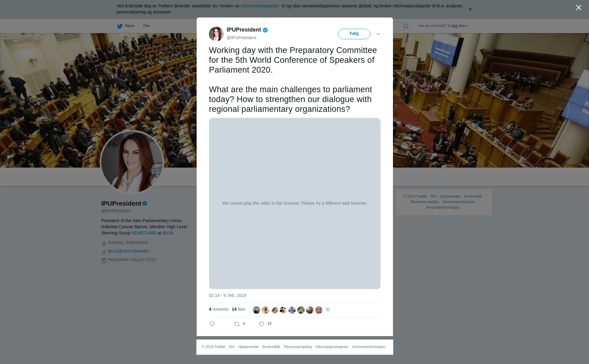View the 14 liker list
589x364 pixels.
click(239, 309)
